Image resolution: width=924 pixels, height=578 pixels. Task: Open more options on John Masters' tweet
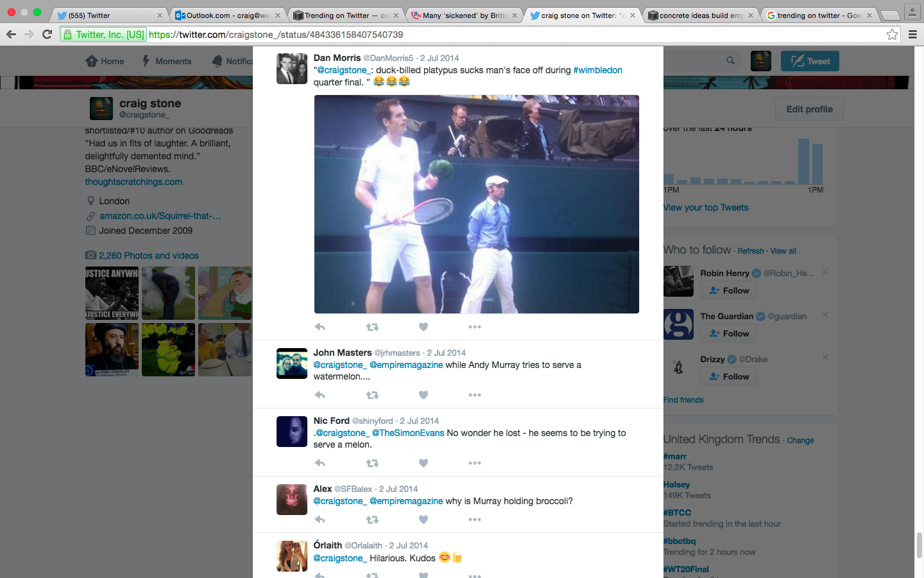point(475,395)
